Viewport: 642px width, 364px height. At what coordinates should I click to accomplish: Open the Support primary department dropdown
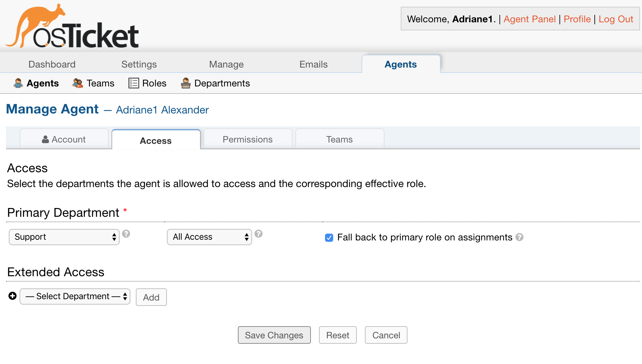[64, 237]
